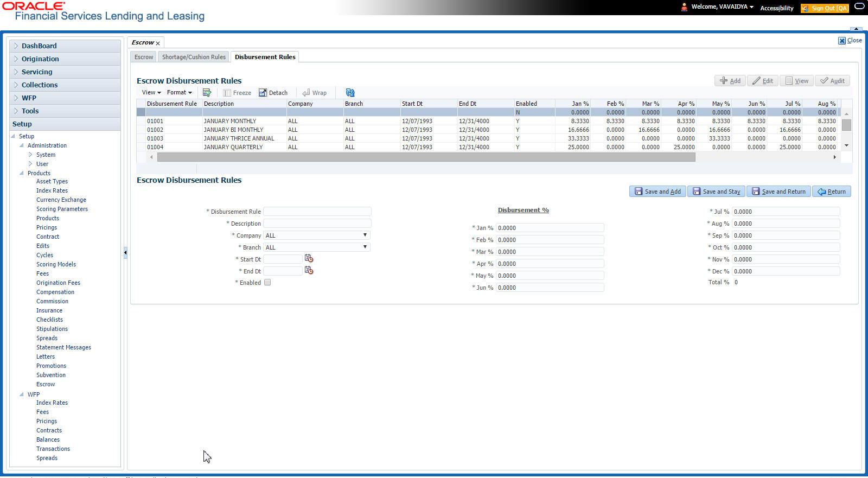Click the Description input field
This screenshot has height=478, width=868.
click(x=317, y=224)
